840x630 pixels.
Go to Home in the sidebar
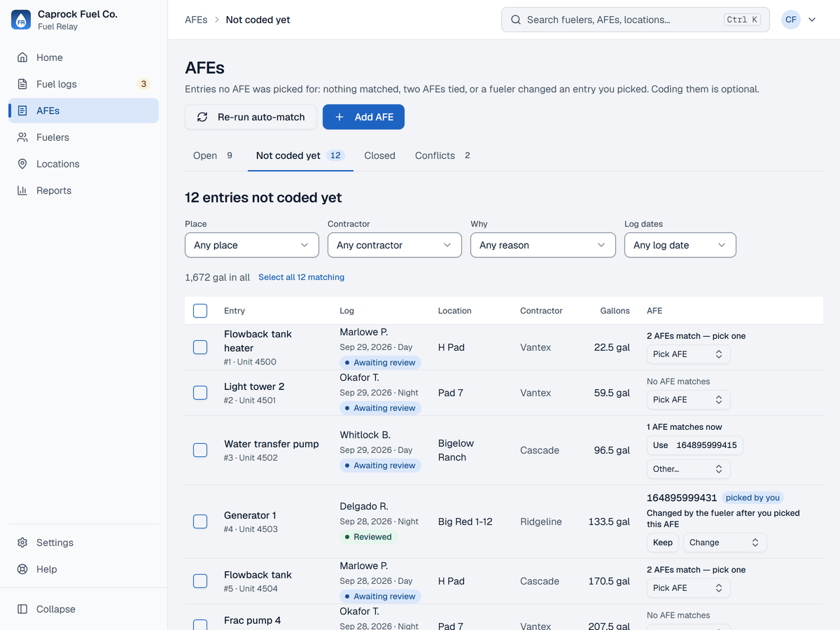(x=84, y=57)
